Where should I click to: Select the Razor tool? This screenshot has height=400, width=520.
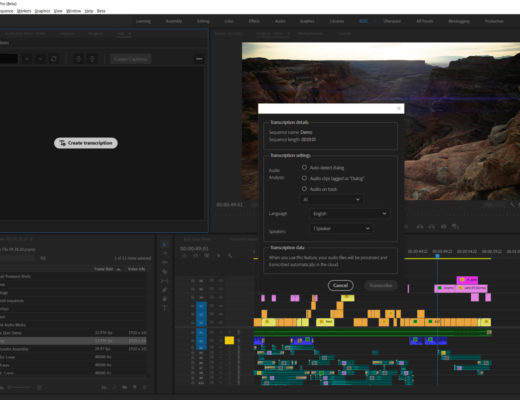164,272
